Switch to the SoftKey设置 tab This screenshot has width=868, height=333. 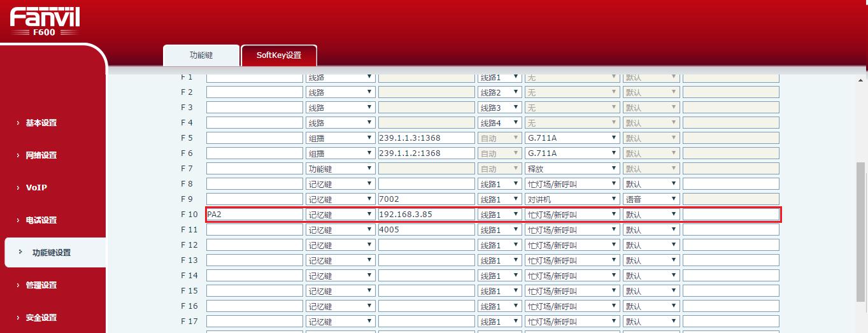279,55
